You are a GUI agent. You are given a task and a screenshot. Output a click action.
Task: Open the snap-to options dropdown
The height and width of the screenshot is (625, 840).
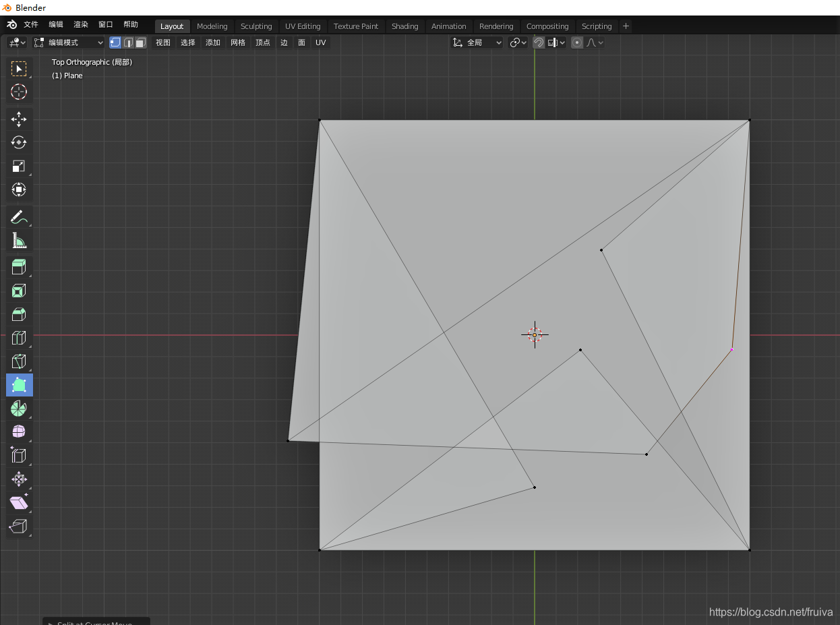[x=556, y=42]
